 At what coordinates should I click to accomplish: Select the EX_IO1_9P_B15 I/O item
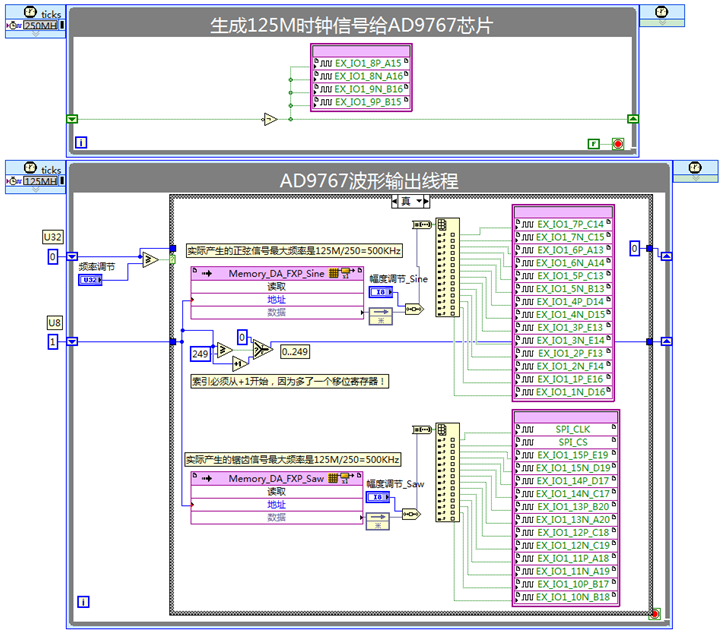tap(361, 102)
